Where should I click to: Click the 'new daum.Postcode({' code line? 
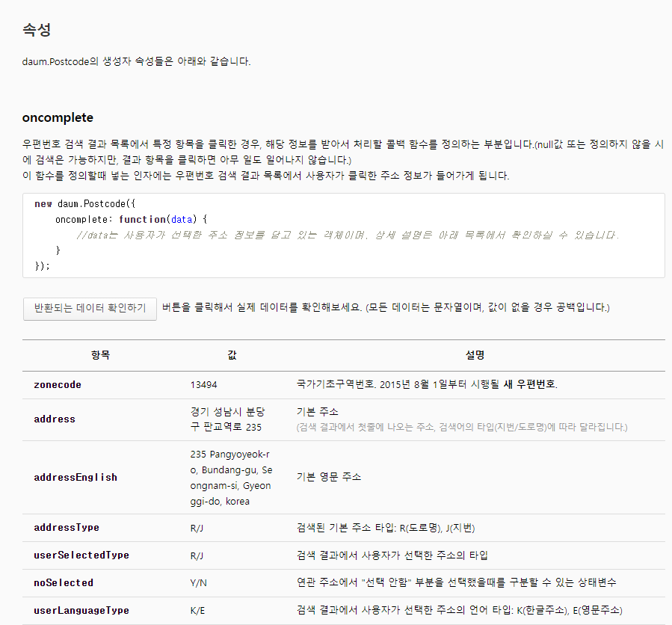(x=85, y=204)
